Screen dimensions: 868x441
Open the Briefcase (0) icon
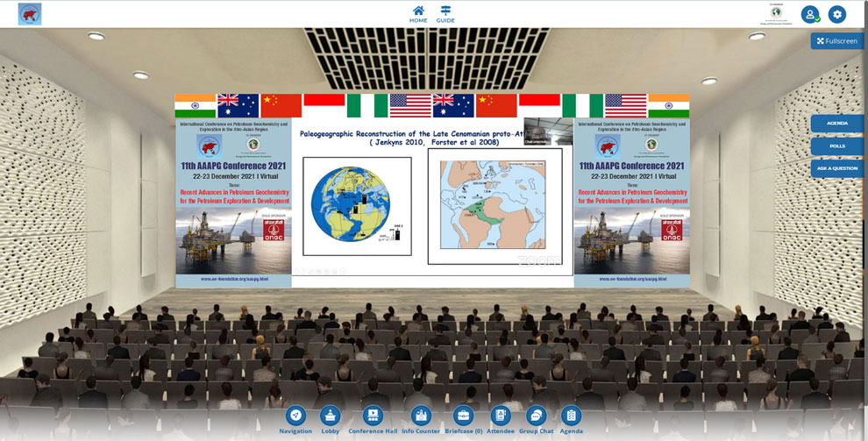pos(463,420)
